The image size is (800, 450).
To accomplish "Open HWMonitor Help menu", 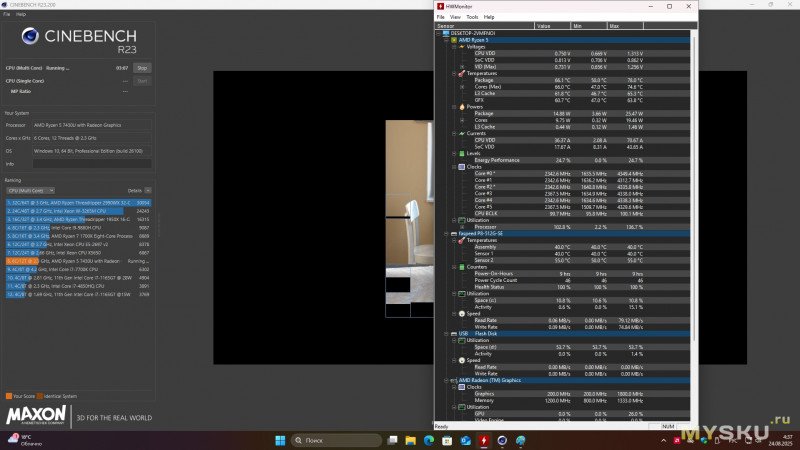I will click(x=489, y=17).
